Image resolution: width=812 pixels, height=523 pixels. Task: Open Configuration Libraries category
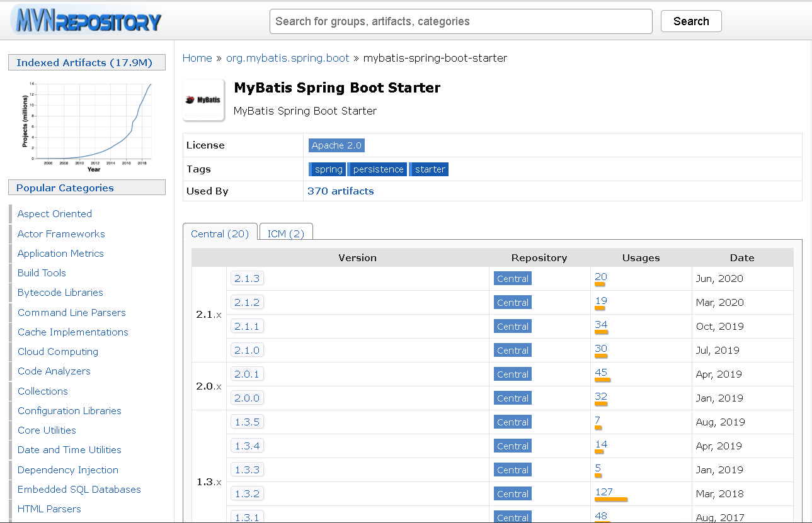[69, 410]
